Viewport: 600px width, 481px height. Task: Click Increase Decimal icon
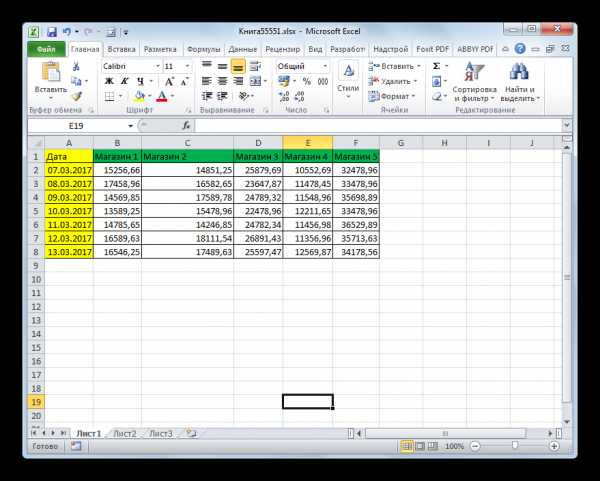pos(284,96)
